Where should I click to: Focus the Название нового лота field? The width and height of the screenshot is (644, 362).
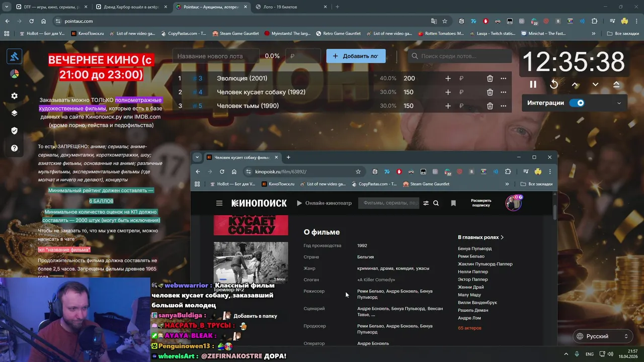[216, 56]
